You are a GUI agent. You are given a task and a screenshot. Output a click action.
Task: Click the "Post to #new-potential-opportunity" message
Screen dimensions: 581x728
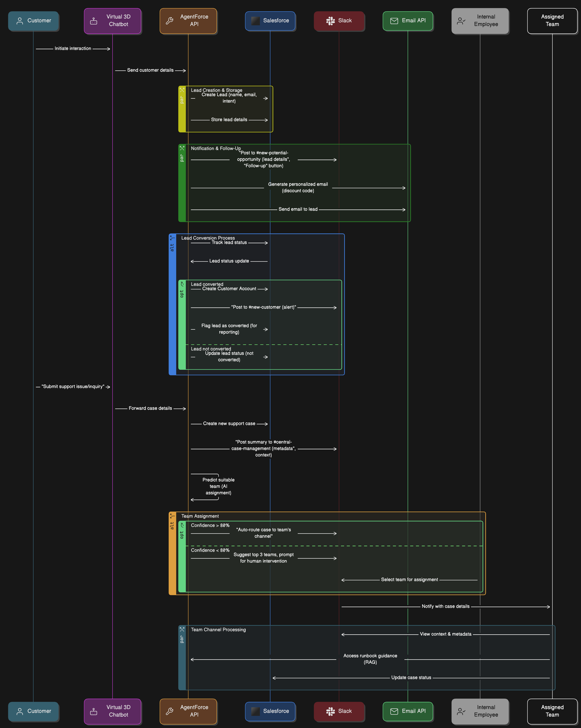coord(264,159)
